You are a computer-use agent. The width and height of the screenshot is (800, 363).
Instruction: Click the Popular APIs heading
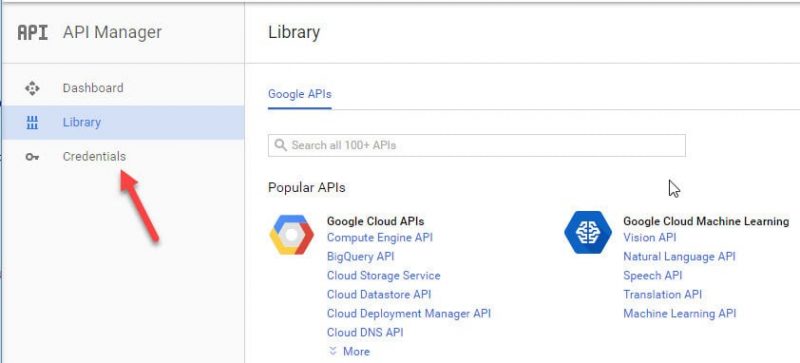(x=307, y=187)
